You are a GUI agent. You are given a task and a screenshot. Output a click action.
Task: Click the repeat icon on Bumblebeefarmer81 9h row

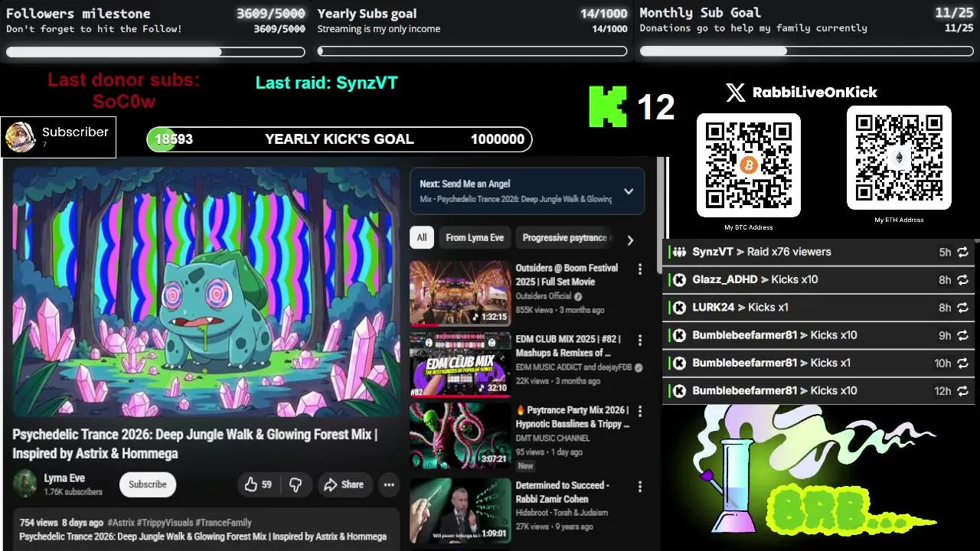(x=963, y=335)
